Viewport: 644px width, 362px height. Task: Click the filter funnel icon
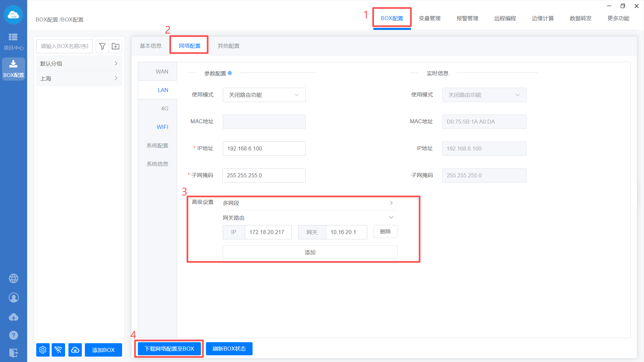click(103, 46)
